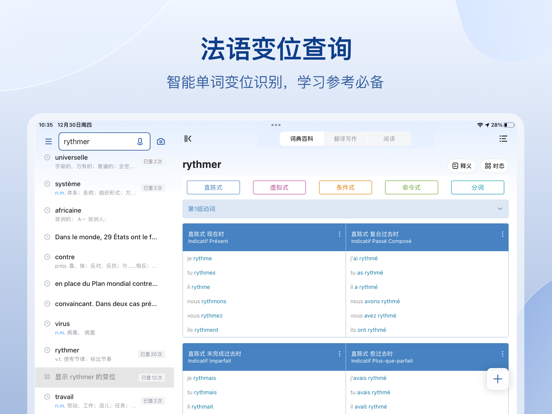This screenshot has width=552, height=414.
Task: Tap the microphone icon in search box
Action: (x=140, y=142)
